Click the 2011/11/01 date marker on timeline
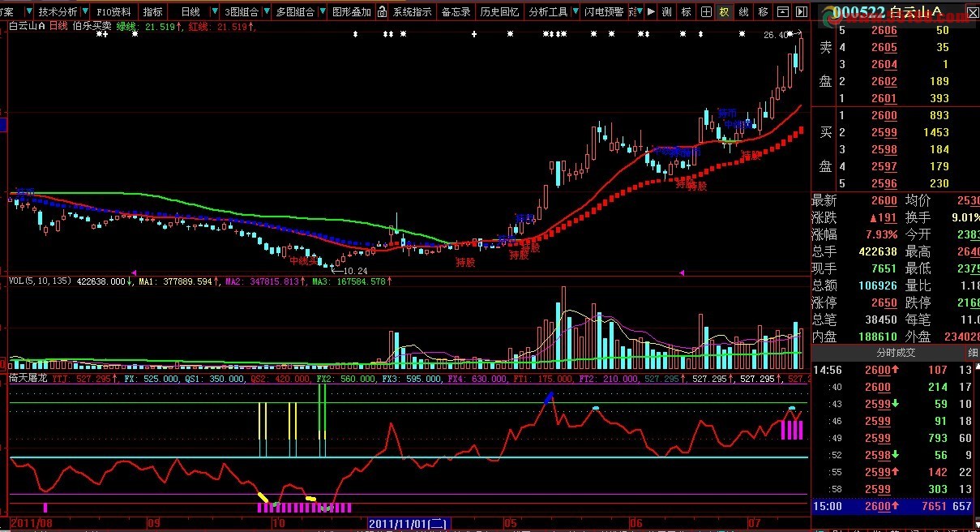The image size is (980, 532). [410, 524]
